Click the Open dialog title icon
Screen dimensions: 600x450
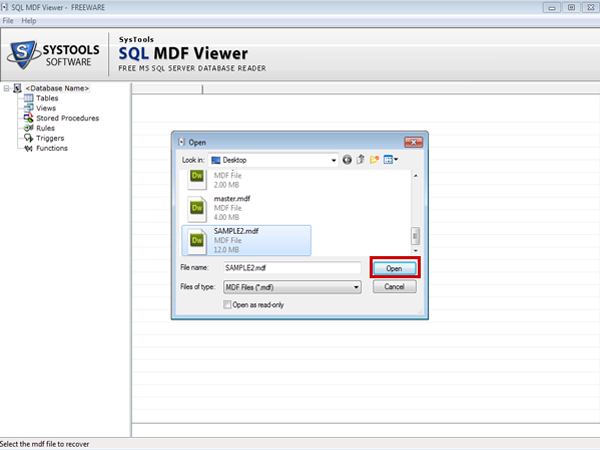click(182, 142)
